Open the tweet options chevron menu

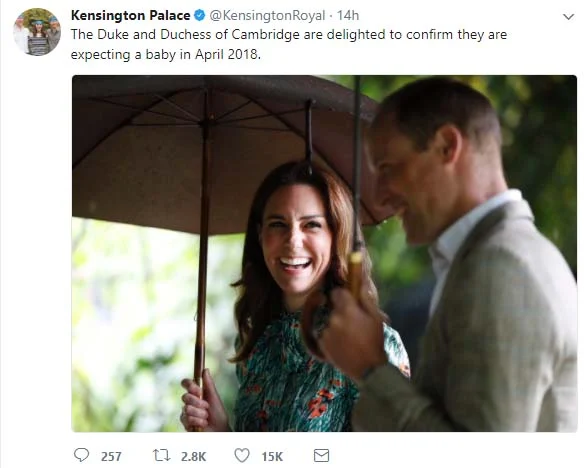[x=568, y=17]
